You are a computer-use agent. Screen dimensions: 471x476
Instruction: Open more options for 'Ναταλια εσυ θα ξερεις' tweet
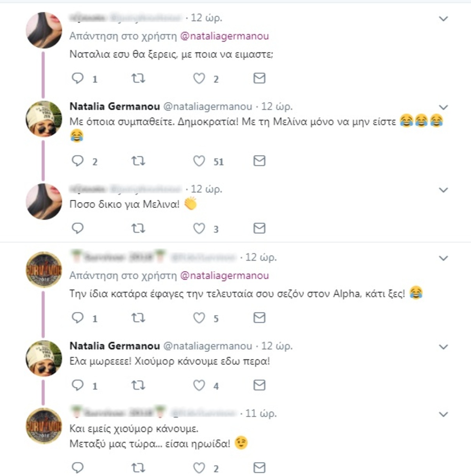[x=443, y=18]
